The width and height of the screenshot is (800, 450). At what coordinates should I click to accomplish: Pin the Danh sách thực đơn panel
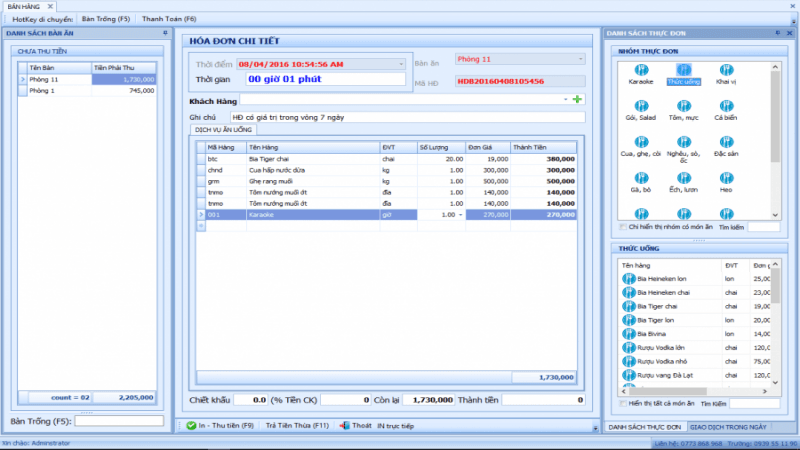(x=778, y=33)
